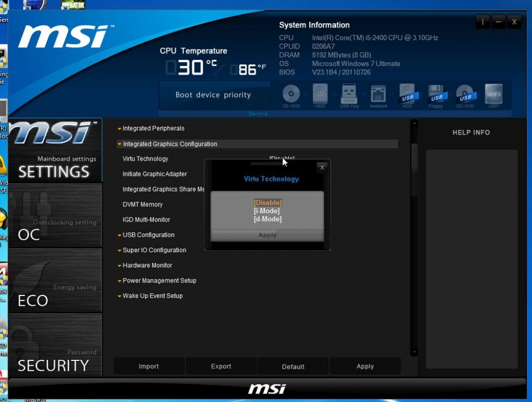Click the Default button
This screenshot has height=402, width=532.
click(x=293, y=366)
